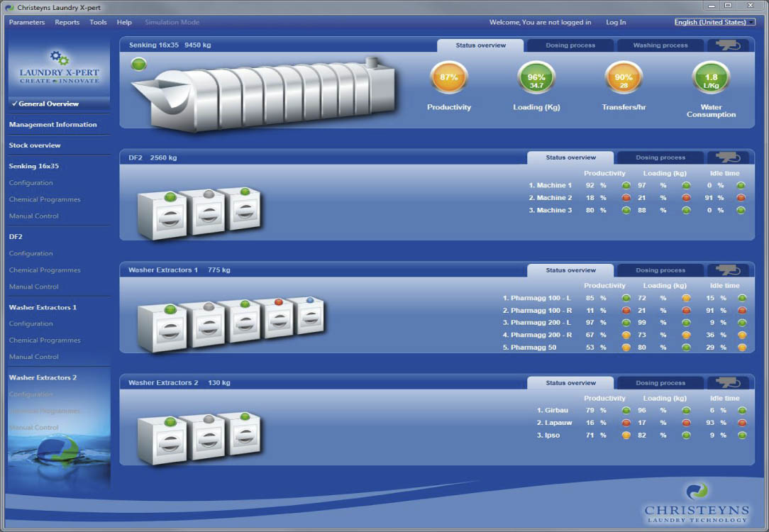Click the 96% Loading (Kg) gauge

536,77
